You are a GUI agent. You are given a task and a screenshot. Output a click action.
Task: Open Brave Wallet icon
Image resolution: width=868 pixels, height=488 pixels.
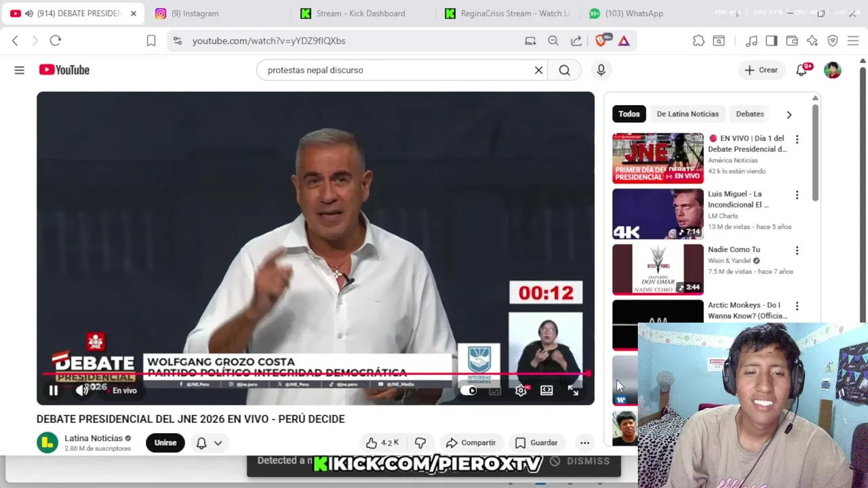(792, 41)
